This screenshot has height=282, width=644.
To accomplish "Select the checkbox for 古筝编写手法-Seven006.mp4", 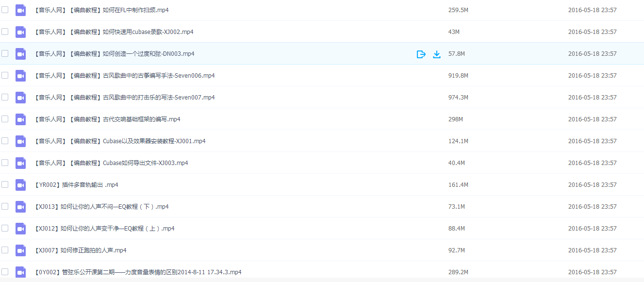I will pos(5,75).
